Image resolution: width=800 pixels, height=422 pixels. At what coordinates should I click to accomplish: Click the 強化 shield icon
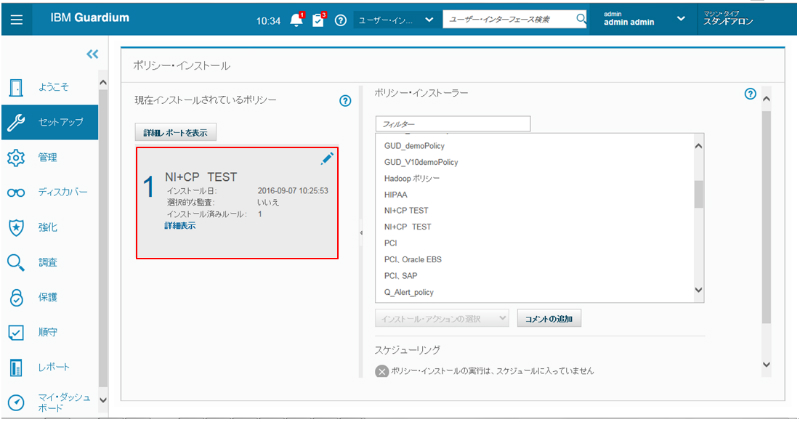click(16, 228)
